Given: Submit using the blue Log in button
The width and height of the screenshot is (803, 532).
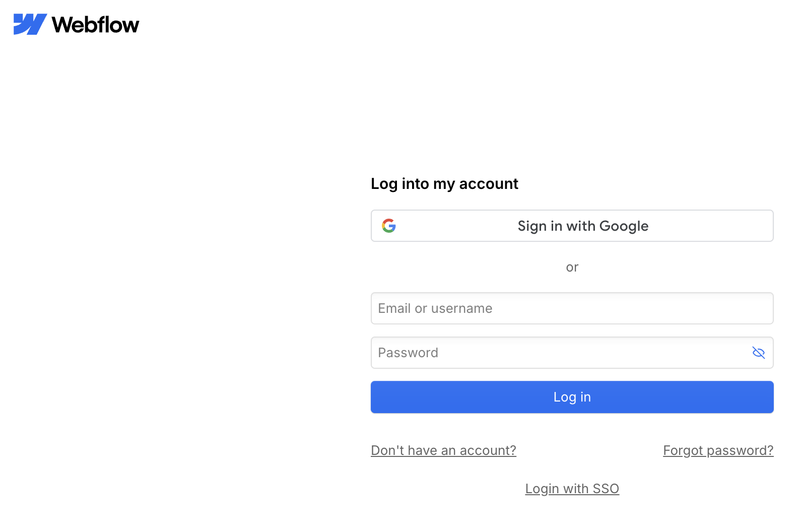Looking at the screenshot, I should pos(572,397).
